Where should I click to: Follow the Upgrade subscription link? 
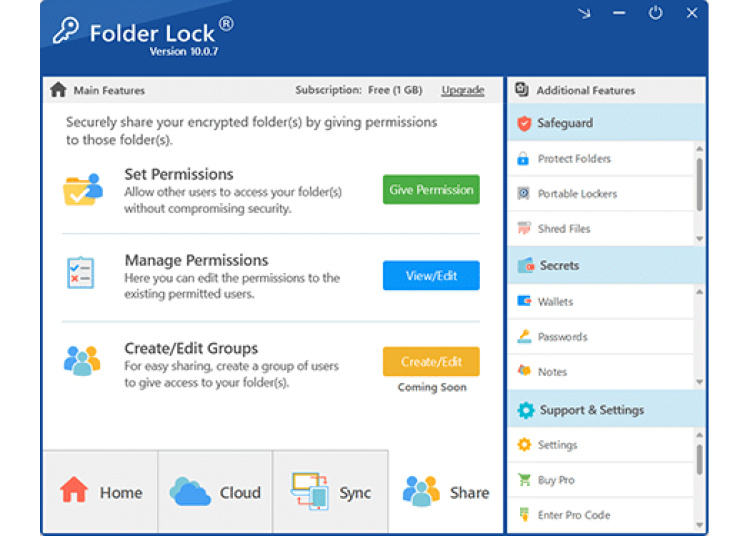tap(463, 90)
